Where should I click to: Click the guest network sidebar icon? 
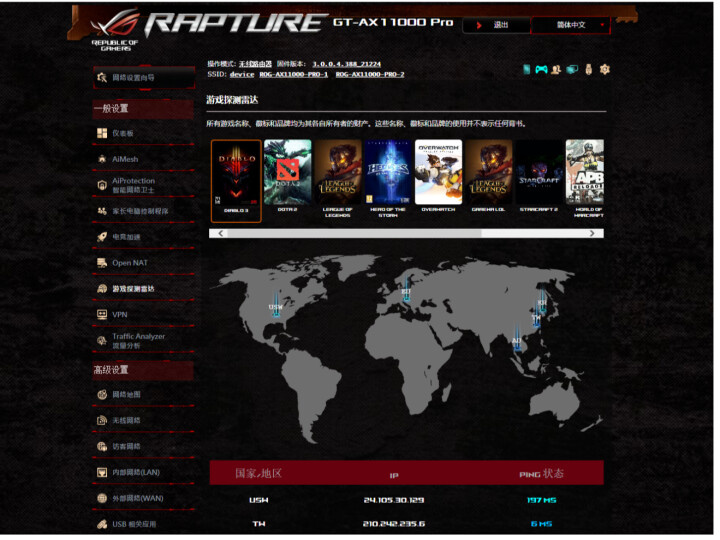(x=102, y=446)
